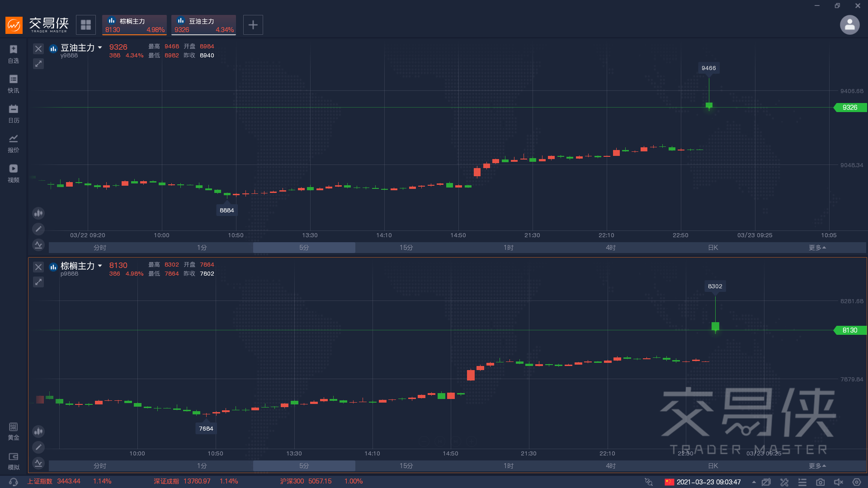The width and height of the screenshot is (868, 488).
Task: Click the 9326 current price tag
Action: 850,108
